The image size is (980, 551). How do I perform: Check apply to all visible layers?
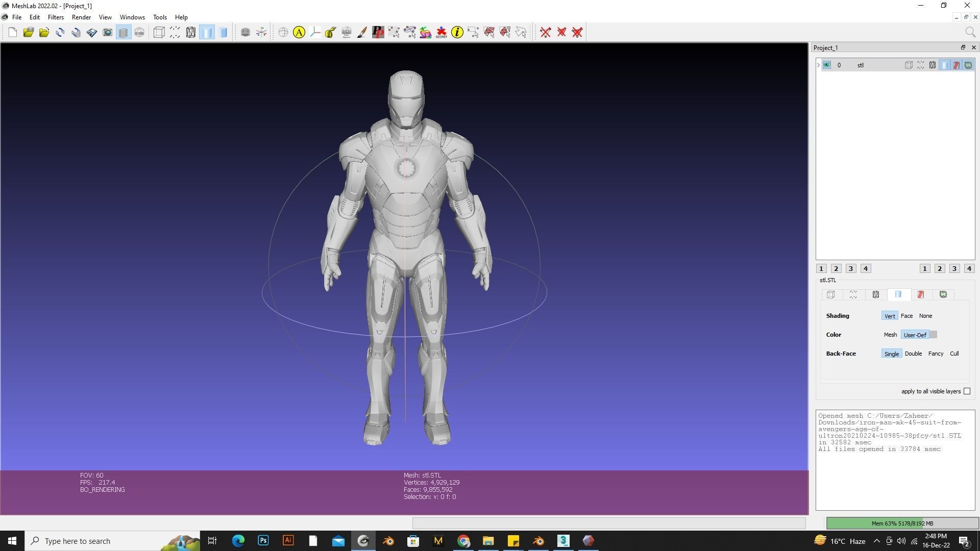pos(967,392)
